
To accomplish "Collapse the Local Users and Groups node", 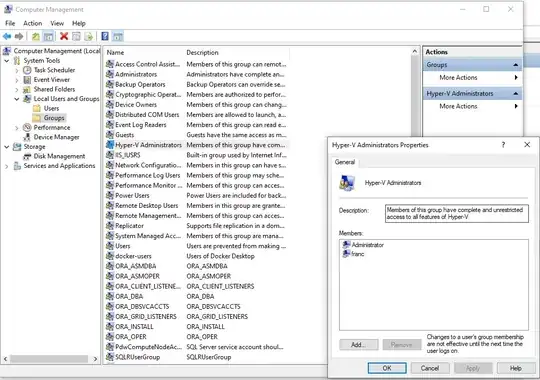I will coord(17,99).
